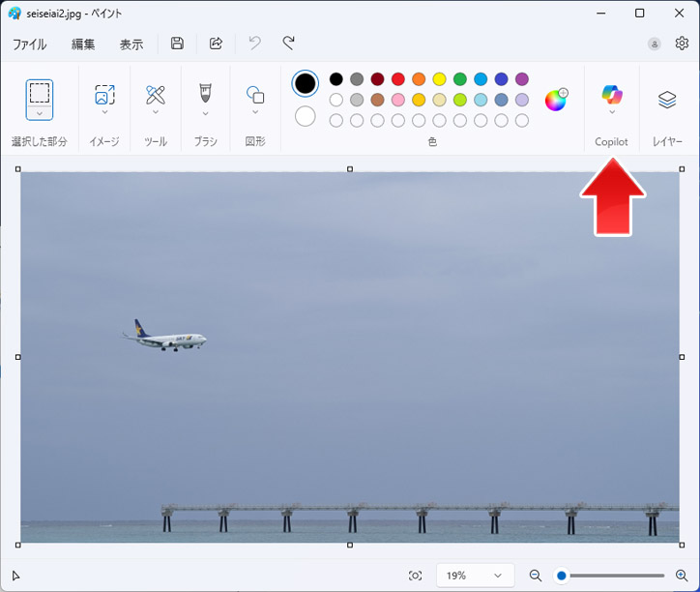Expand the Tools group chevron
700x592 pixels.
[x=156, y=112]
